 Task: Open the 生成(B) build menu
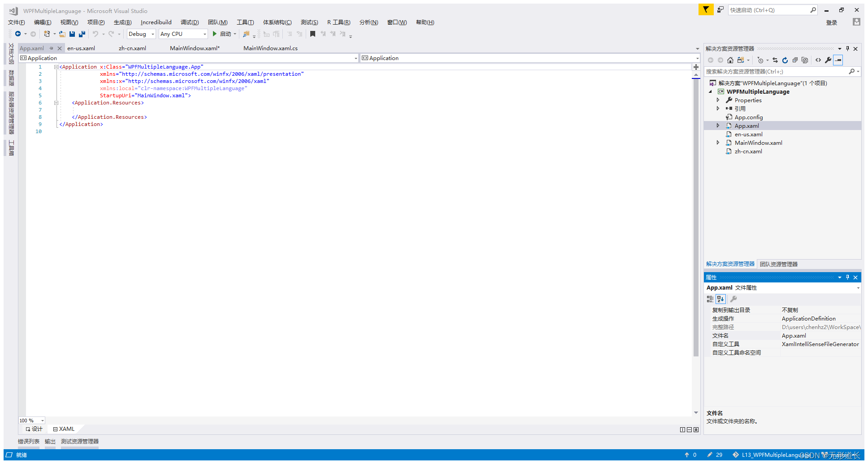122,22
